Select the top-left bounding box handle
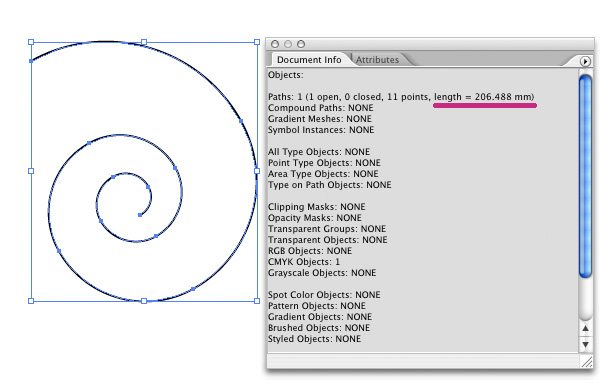 click(x=31, y=42)
